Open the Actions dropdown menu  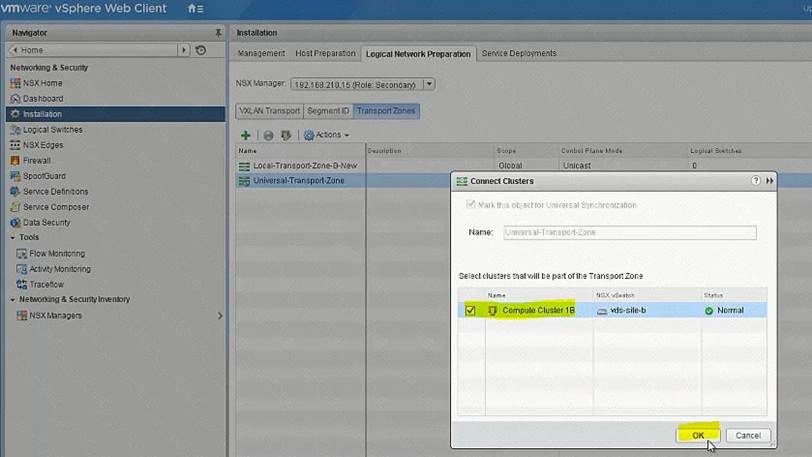pos(327,135)
